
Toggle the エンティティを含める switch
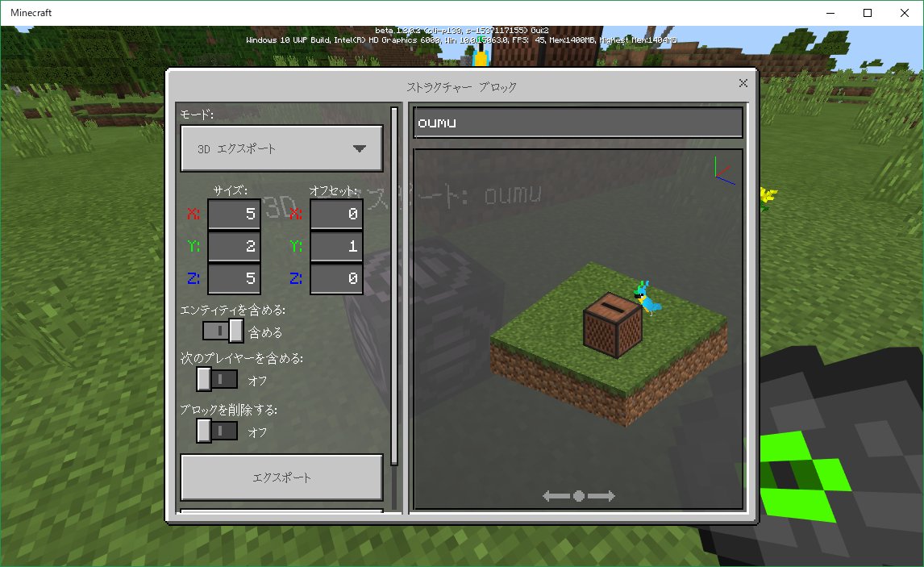(x=223, y=331)
